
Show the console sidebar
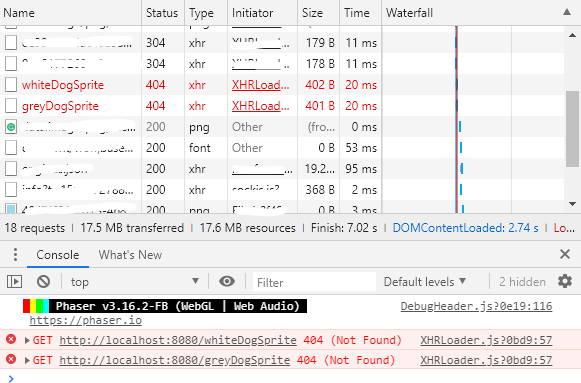pos(14,282)
